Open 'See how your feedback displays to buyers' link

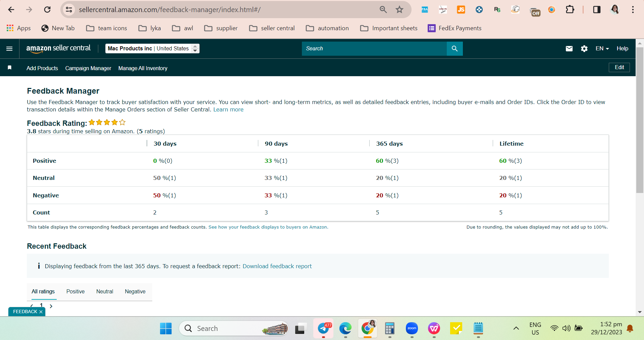268,227
